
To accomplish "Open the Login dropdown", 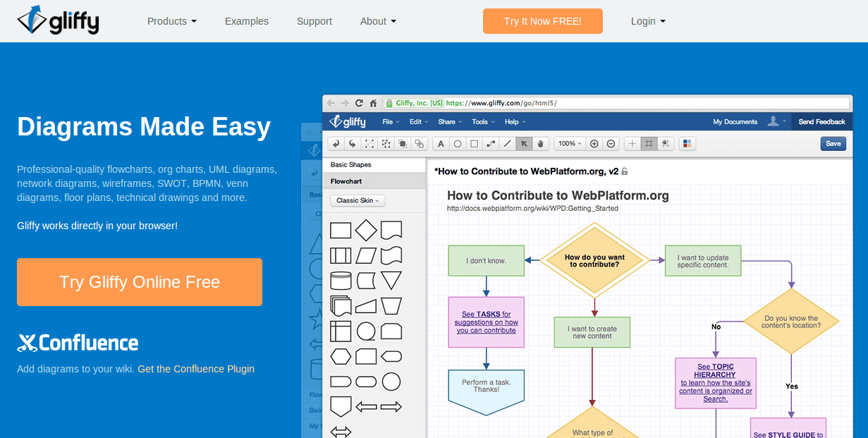I will pos(648,21).
